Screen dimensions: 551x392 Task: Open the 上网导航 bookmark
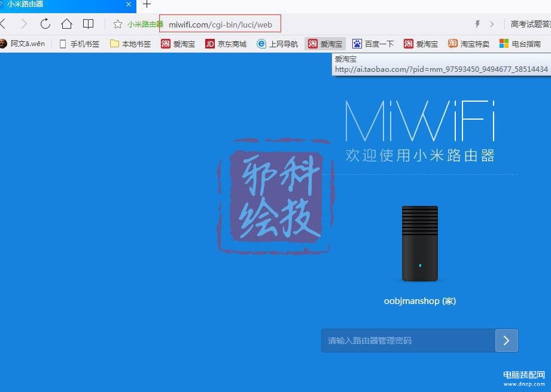point(277,44)
